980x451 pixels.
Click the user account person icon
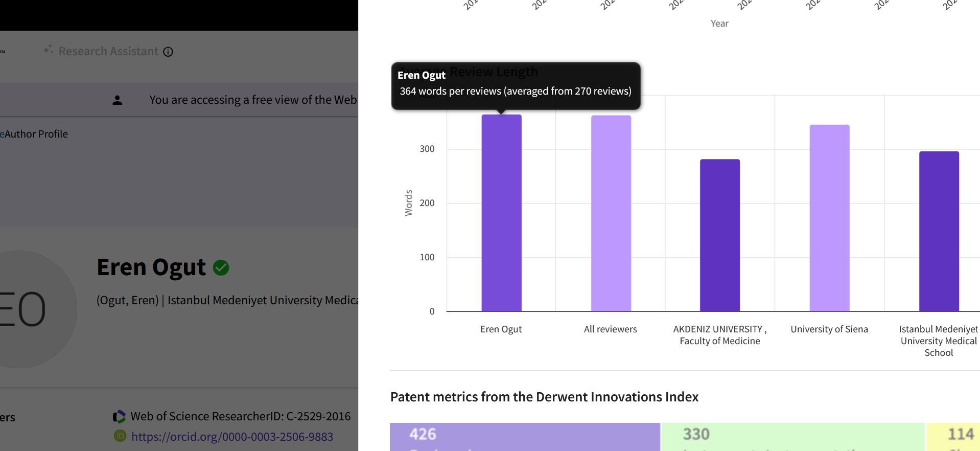point(118,100)
